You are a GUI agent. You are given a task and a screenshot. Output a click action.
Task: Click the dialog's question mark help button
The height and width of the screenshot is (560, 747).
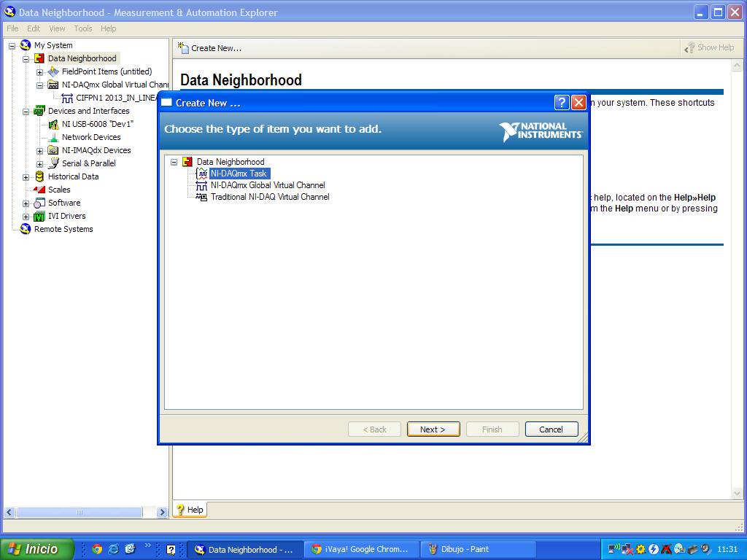click(x=562, y=102)
